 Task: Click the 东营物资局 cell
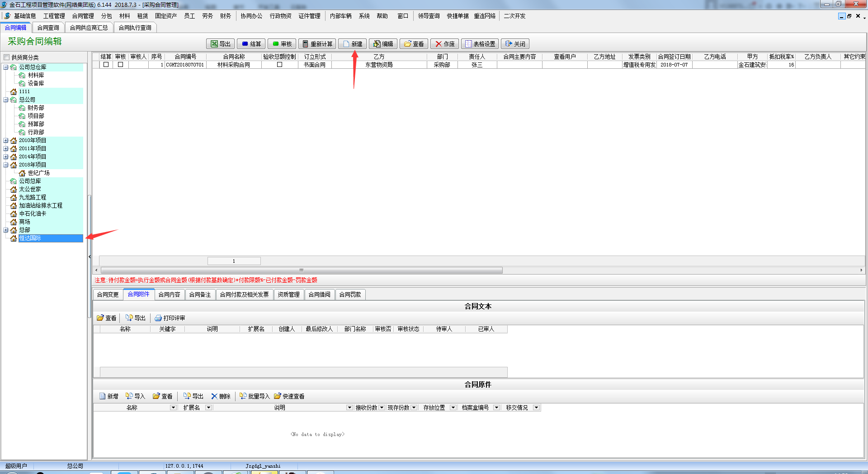(x=379, y=65)
